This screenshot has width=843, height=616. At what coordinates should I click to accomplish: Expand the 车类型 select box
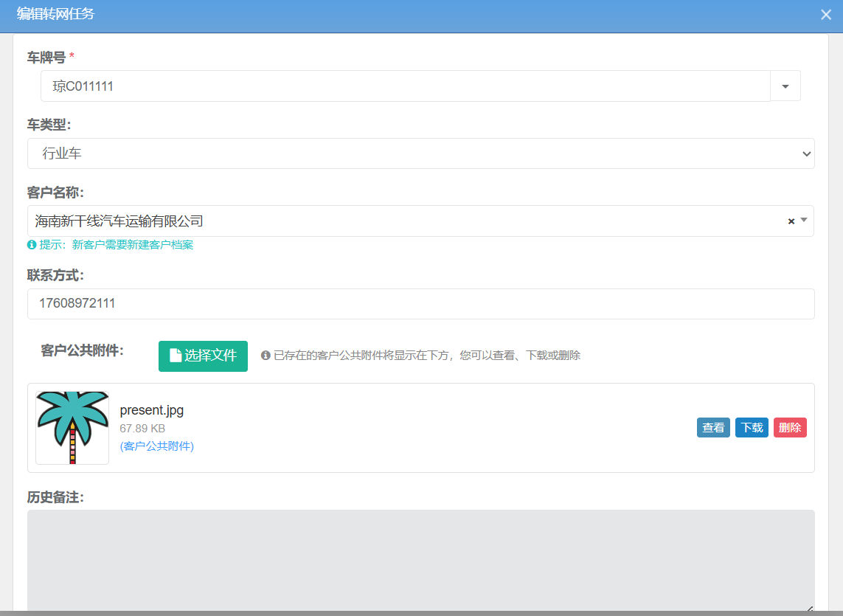coord(420,153)
